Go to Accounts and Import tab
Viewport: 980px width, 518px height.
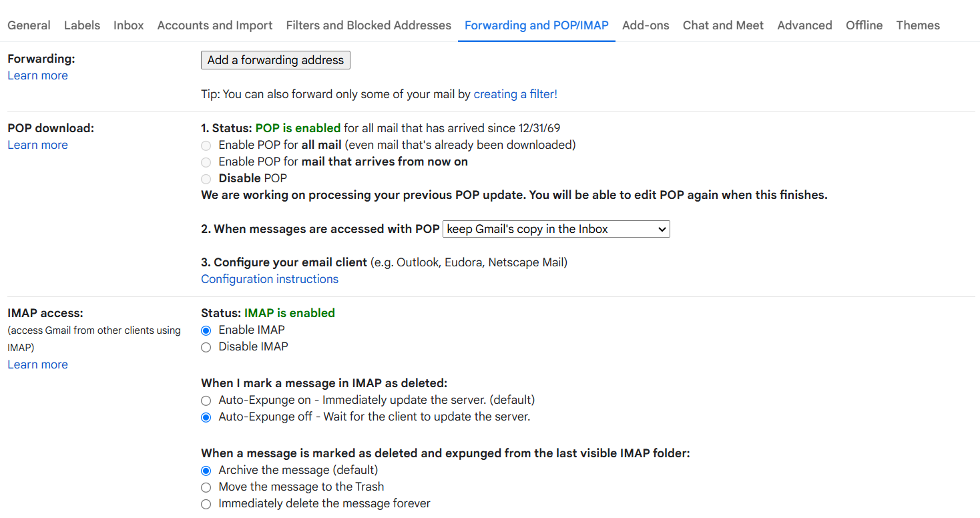click(x=215, y=25)
